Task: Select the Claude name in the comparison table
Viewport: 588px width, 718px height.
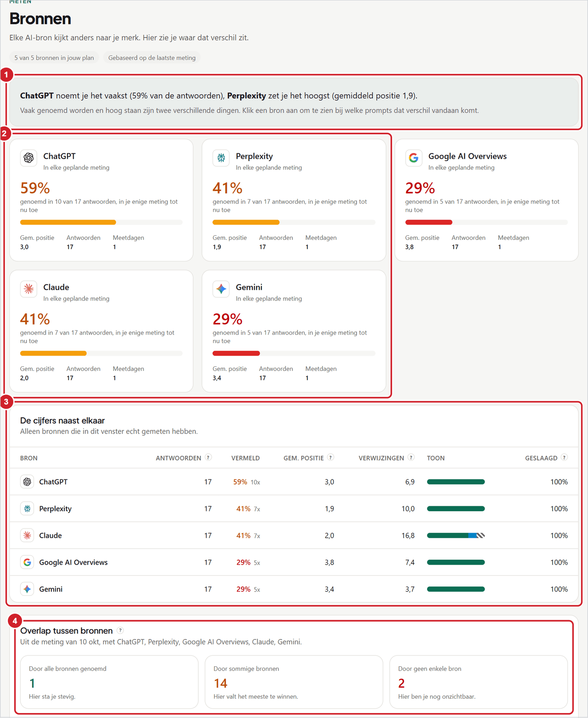Action: [x=50, y=536]
